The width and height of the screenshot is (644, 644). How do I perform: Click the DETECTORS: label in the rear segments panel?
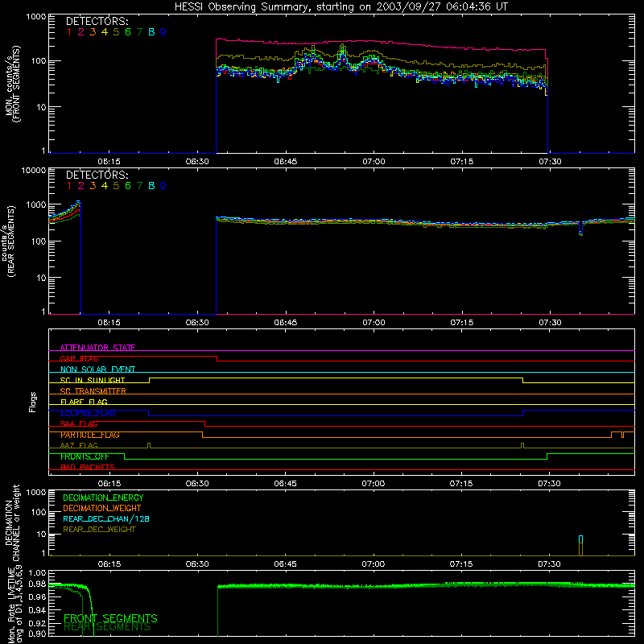coord(97,175)
